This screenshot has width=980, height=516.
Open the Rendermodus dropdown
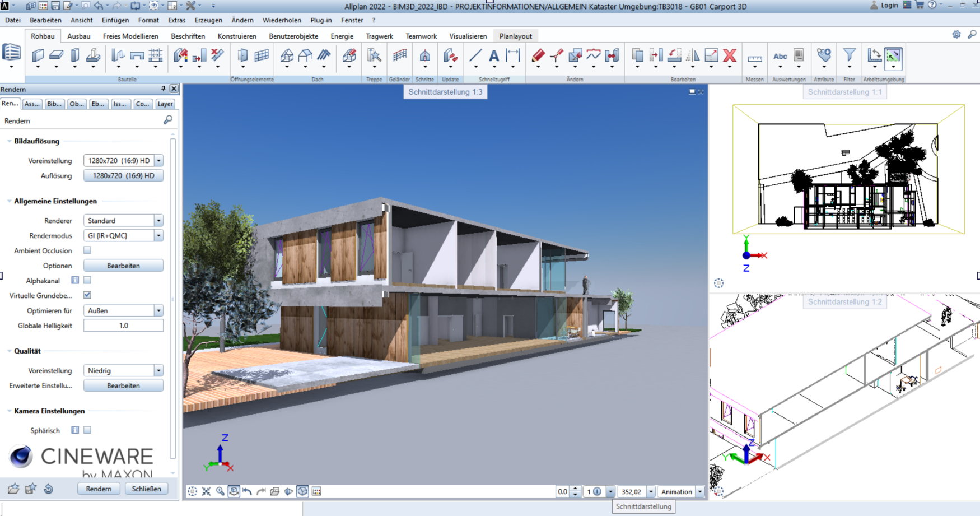pyautogui.click(x=123, y=236)
